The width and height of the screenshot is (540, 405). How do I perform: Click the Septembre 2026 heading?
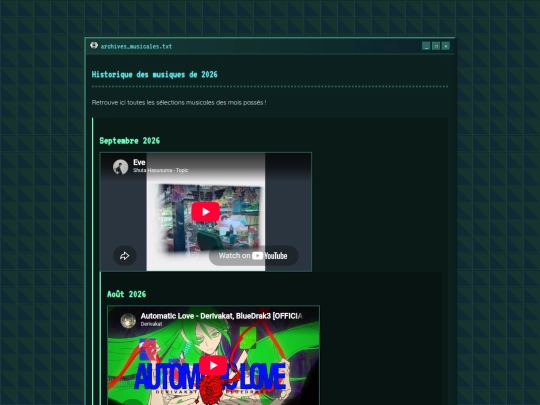[130, 141]
